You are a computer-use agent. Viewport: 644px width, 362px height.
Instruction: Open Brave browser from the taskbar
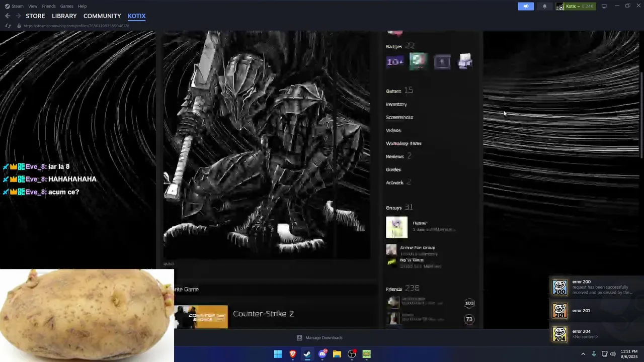pyautogui.click(x=292, y=354)
